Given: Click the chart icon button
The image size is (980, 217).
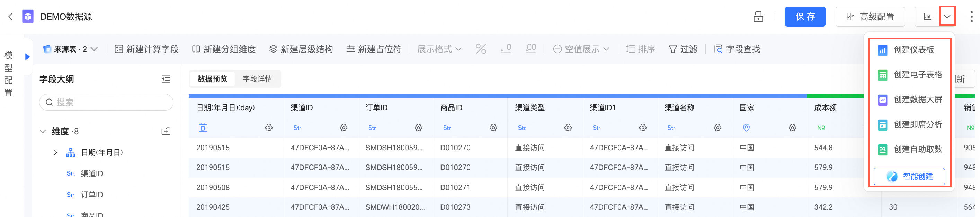Looking at the screenshot, I should (x=927, y=17).
